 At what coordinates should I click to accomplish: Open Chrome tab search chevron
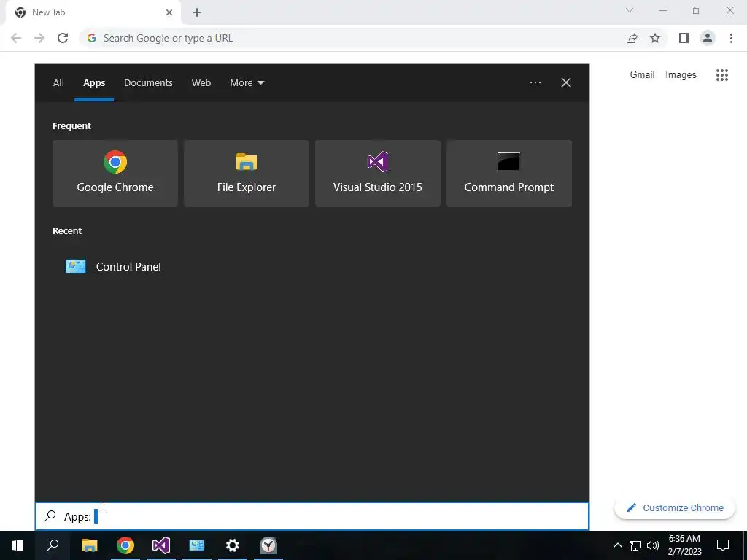tap(630, 10)
